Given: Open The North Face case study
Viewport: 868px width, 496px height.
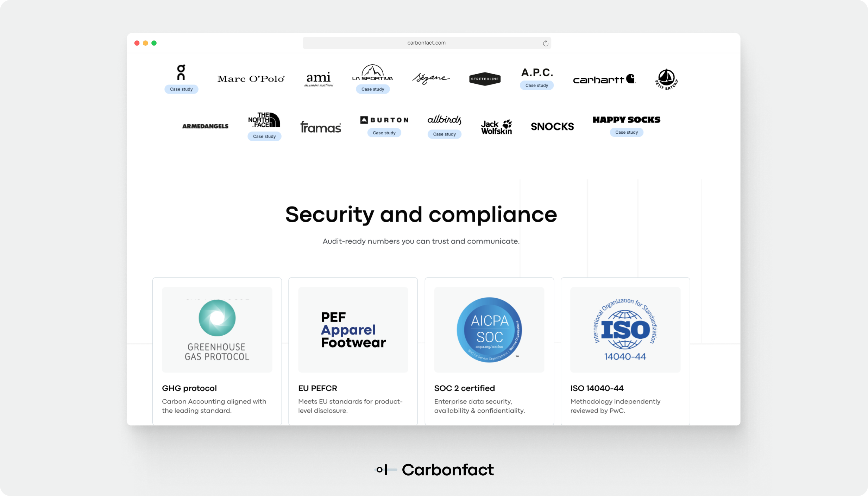Looking at the screenshot, I should (264, 136).
